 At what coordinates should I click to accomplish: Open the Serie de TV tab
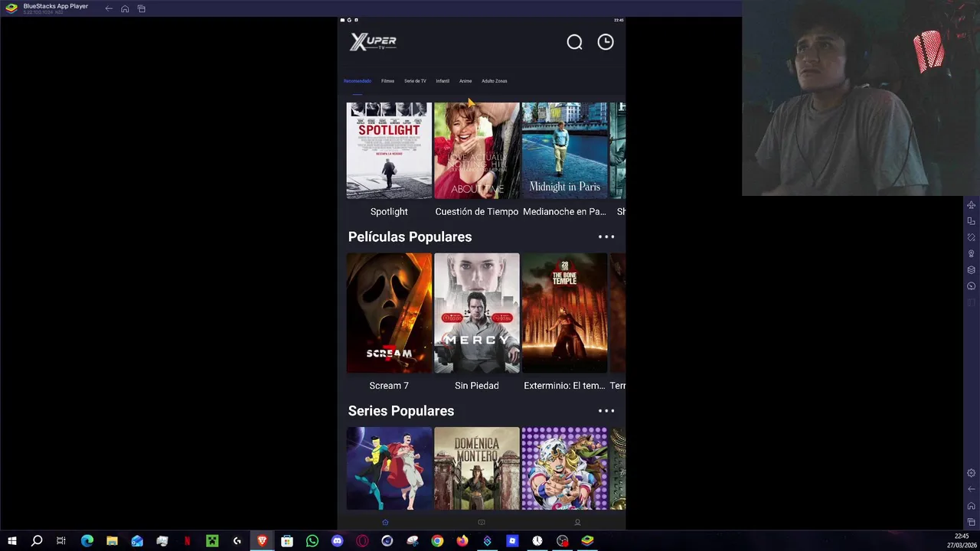415,81
